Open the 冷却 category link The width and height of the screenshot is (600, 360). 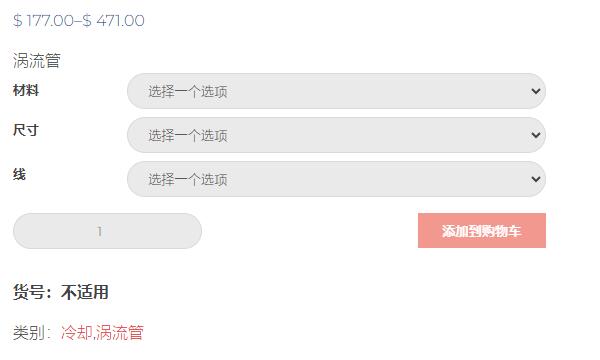(77, 332)
